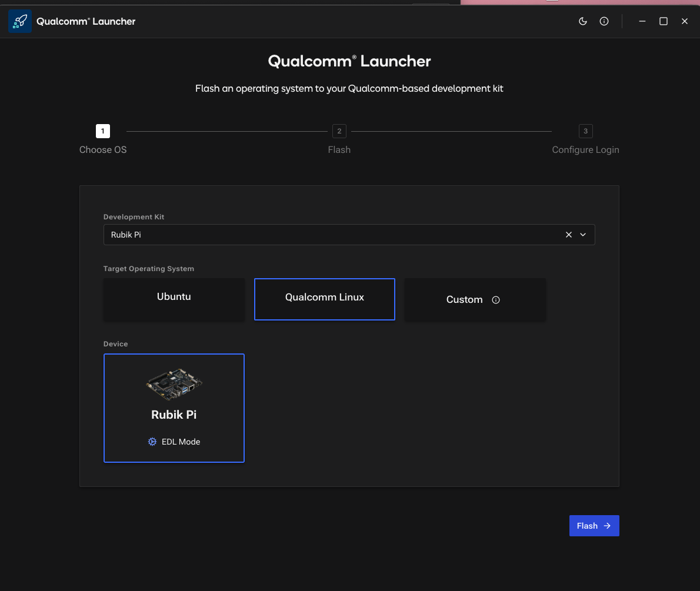
Task: Click the Qualcomm Launcher rocket logo icon
Action: 19,21
